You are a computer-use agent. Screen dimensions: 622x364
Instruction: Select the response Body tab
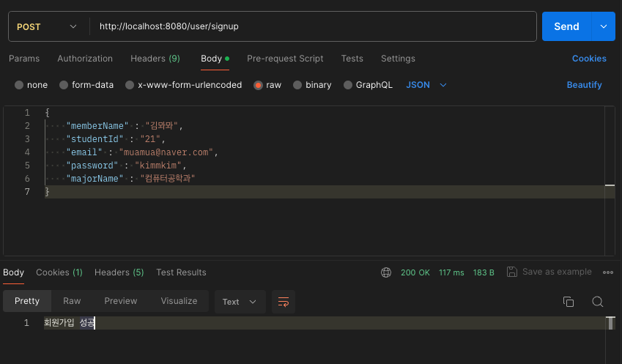(13, 272)
